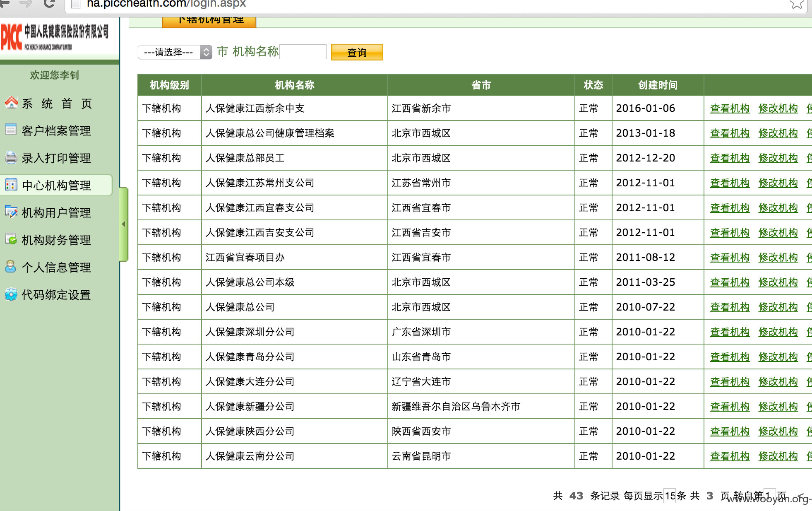Reload the page with the browser refresh icon
Image resolution: width=812 pixels, height=511 pixels.
tap(50, 3)
